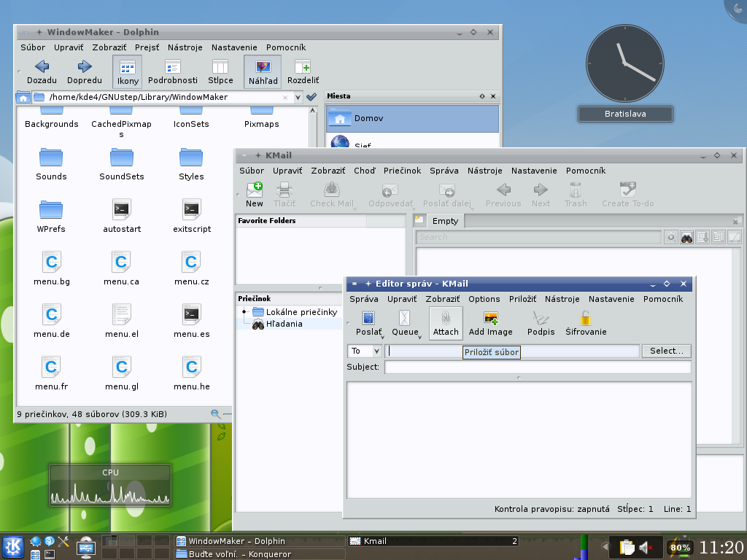
Task: Choose Domov in the Miesta panel
Action: (x=412, y=118)
